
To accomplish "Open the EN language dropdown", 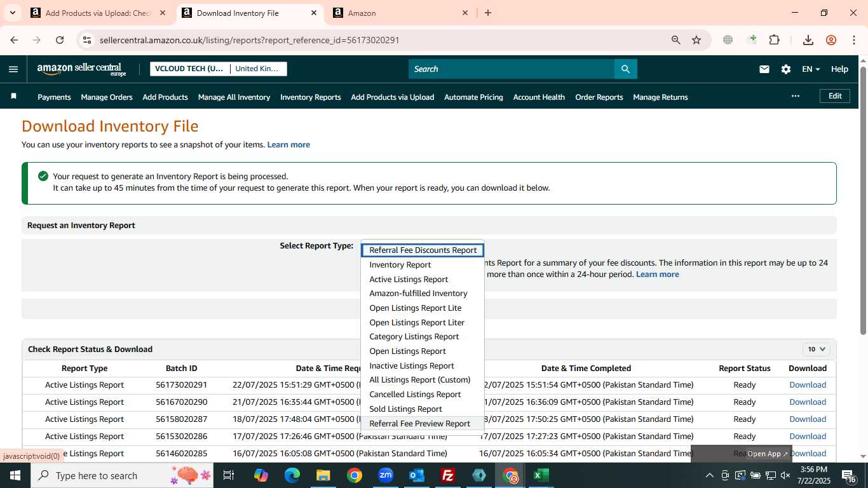I will click(811, 69).
